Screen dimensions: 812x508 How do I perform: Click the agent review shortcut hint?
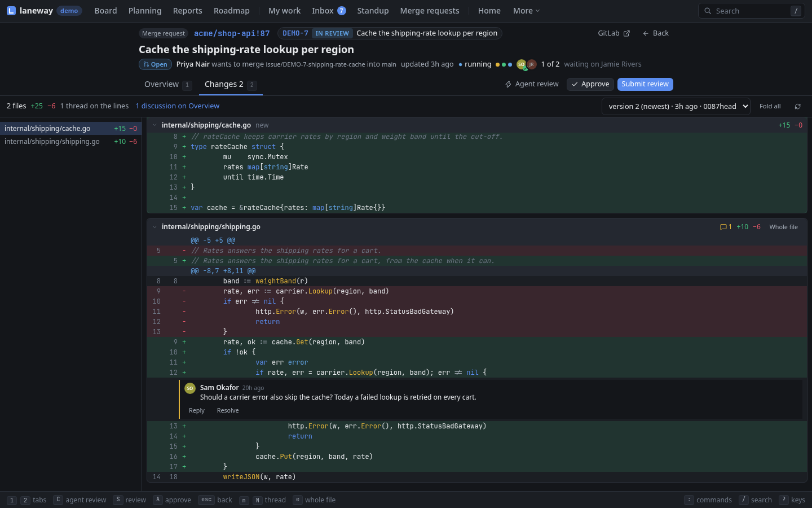pos(80,500)
